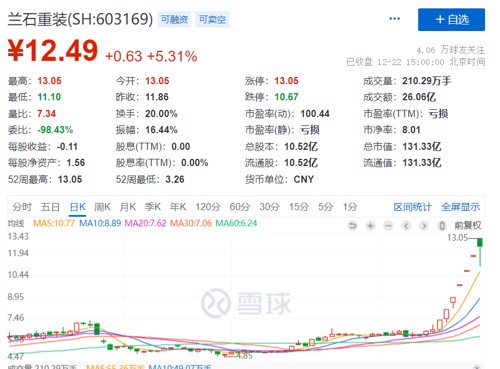
Task: Click the 跌停 value 10.67
Action: tap(286, 97)
